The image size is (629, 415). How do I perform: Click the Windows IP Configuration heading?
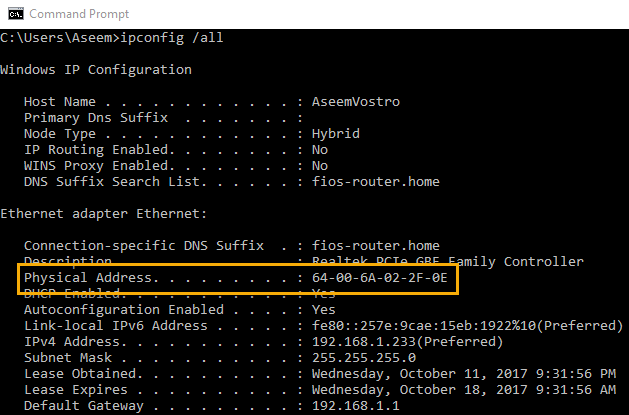click(96, 70)
